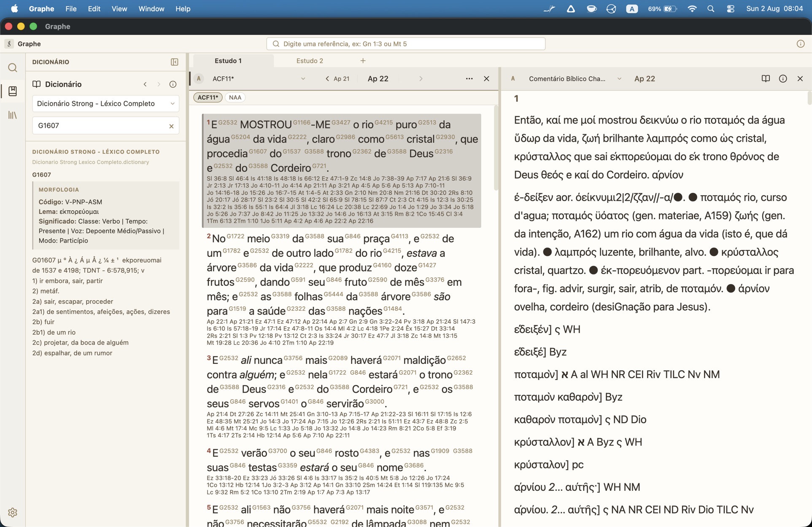
Task: Click definition '2b1) de um rio'
Action: [x=54, y=332]
